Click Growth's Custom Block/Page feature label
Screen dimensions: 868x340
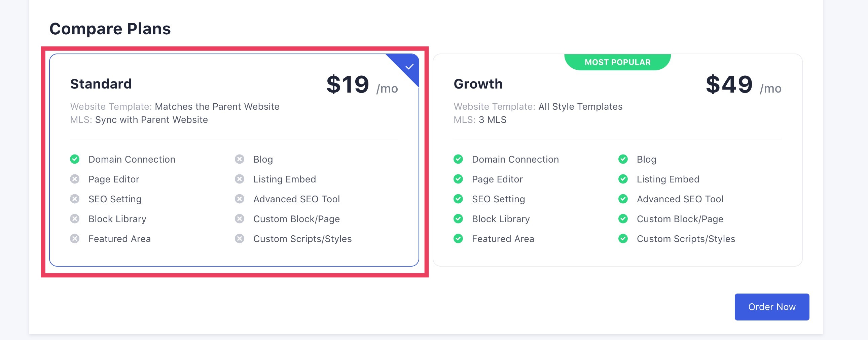680,219
